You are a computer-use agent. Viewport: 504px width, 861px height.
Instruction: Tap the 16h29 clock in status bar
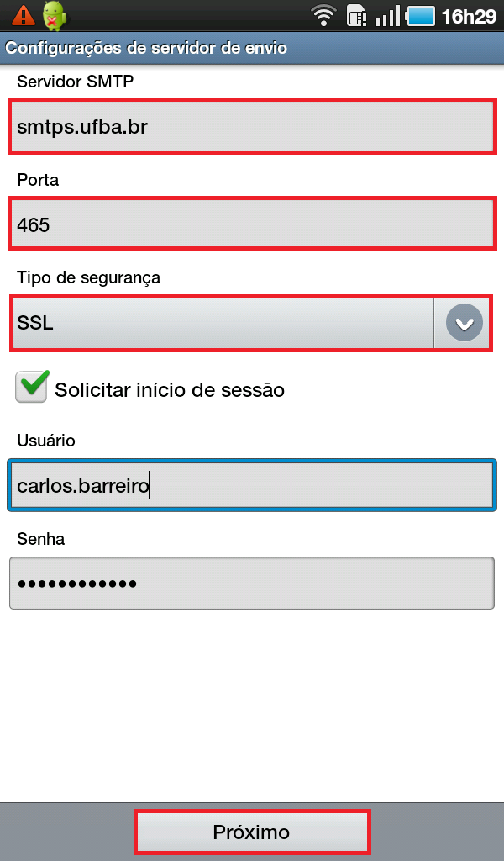(469, 15)
